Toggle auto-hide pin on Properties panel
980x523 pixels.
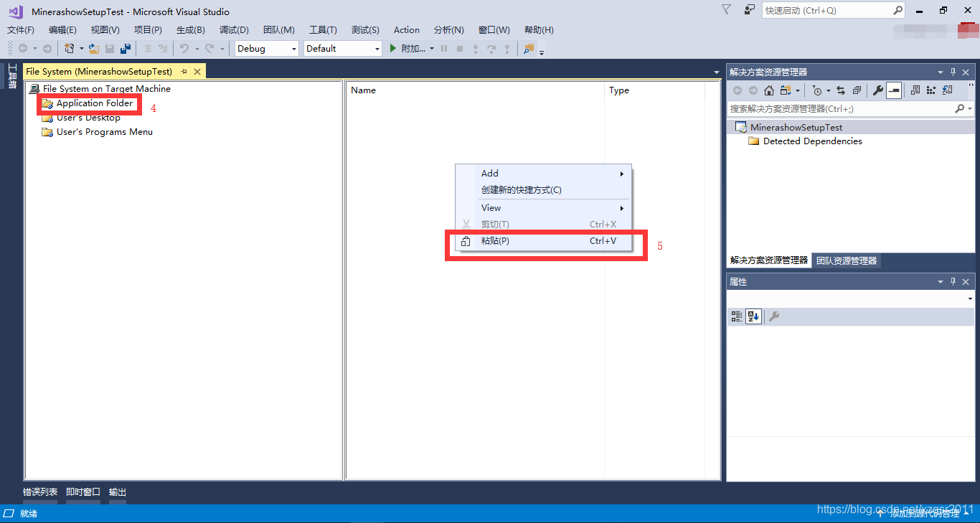(953, 282)
